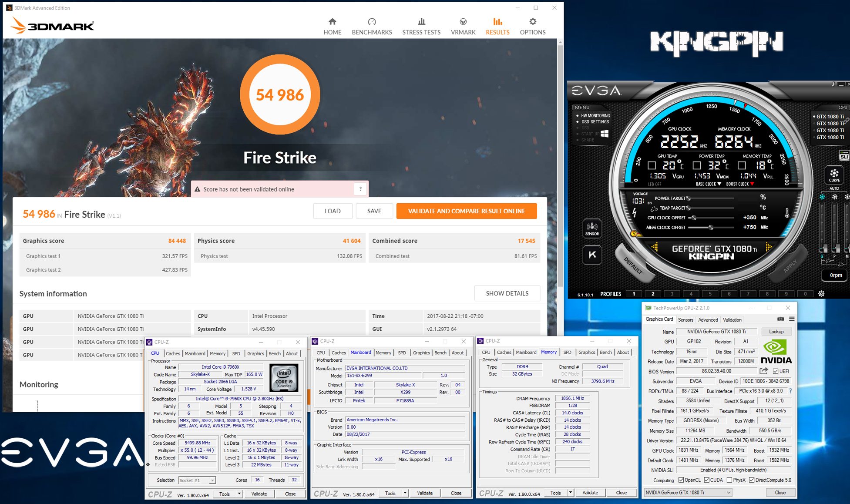Toggle the CUDA checkbox in GPU-Z

click(x=706, y=480)
